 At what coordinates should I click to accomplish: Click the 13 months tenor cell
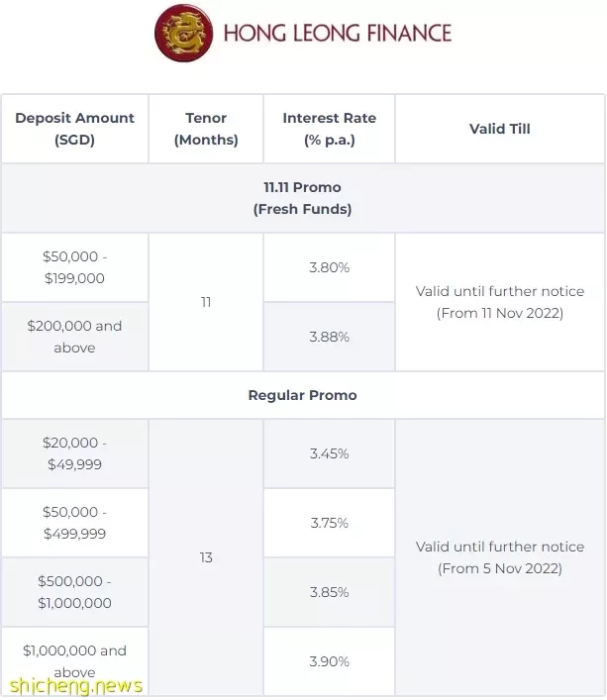pyautogui.click(x=206, y=557)
